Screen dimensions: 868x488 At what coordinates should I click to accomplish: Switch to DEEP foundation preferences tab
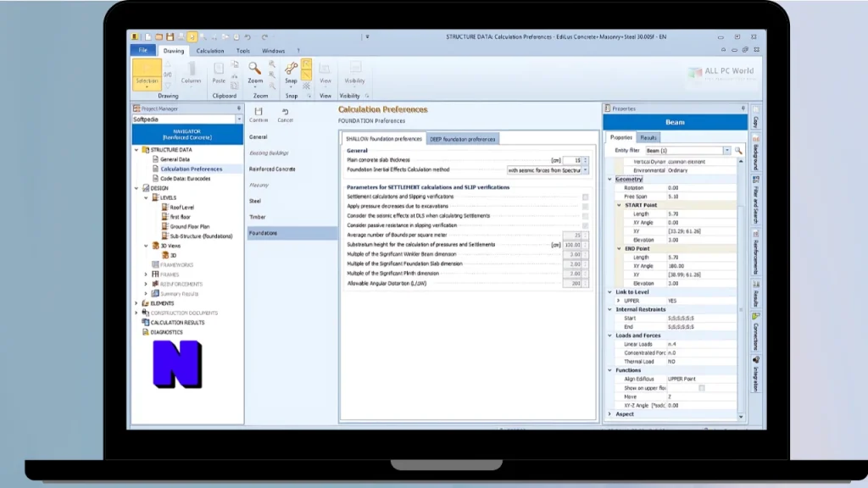coord(462,139)
